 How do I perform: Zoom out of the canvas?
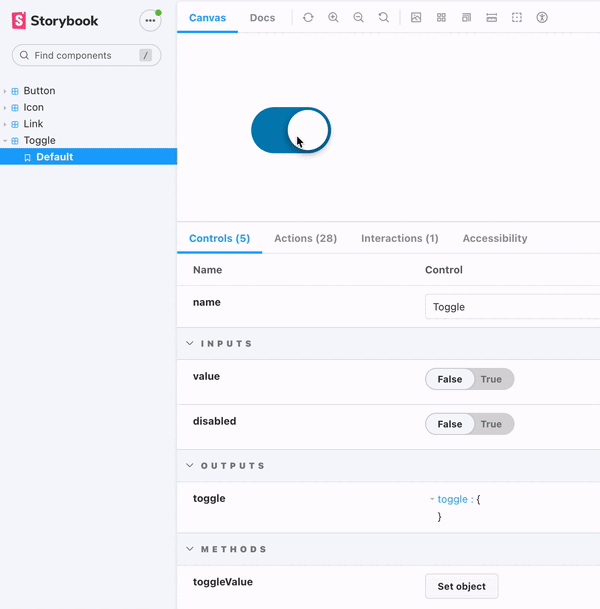click(359, 18)
